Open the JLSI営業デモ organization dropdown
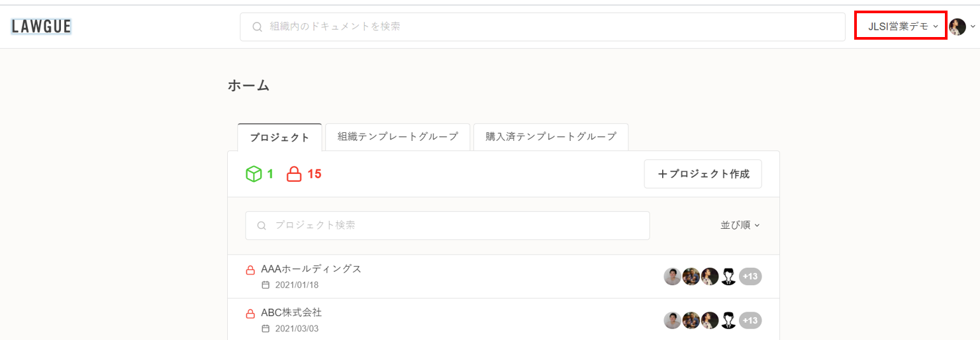Screen dimensions: 980x340 [901, 26]
